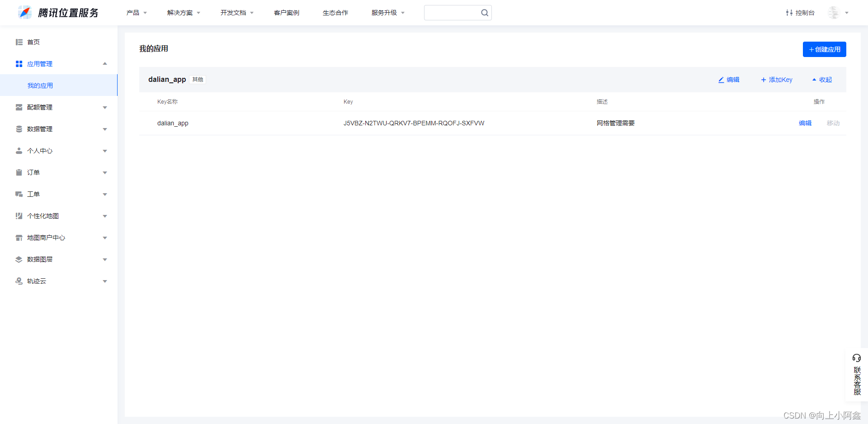Expand the 配额管理 section arrow
This screenshot has width=868, height=424.
click(105, 107)
